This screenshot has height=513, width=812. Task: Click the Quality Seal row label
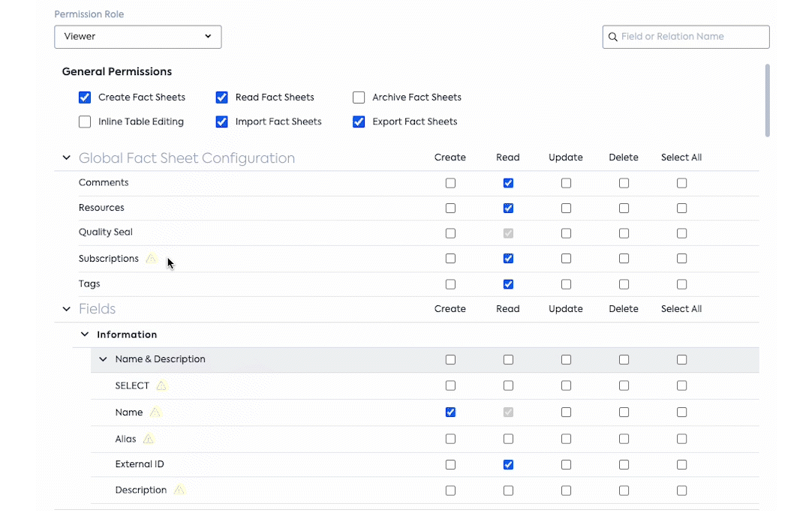[106, 232]
